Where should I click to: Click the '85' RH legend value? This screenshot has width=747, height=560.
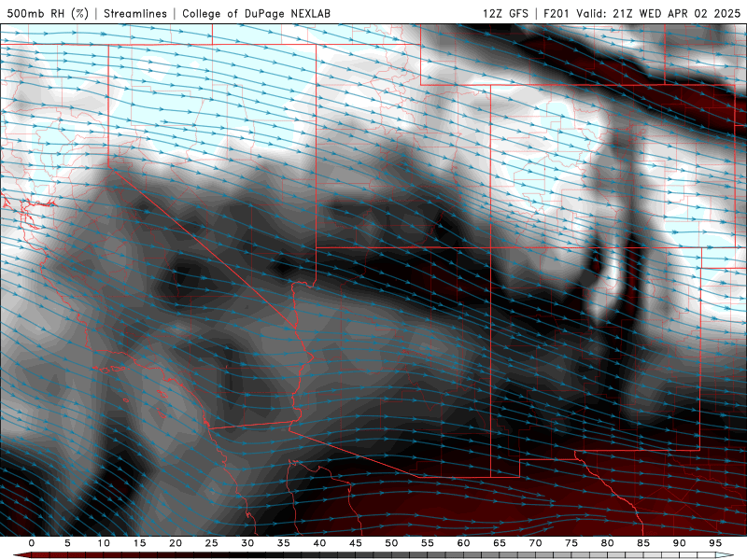643,543
